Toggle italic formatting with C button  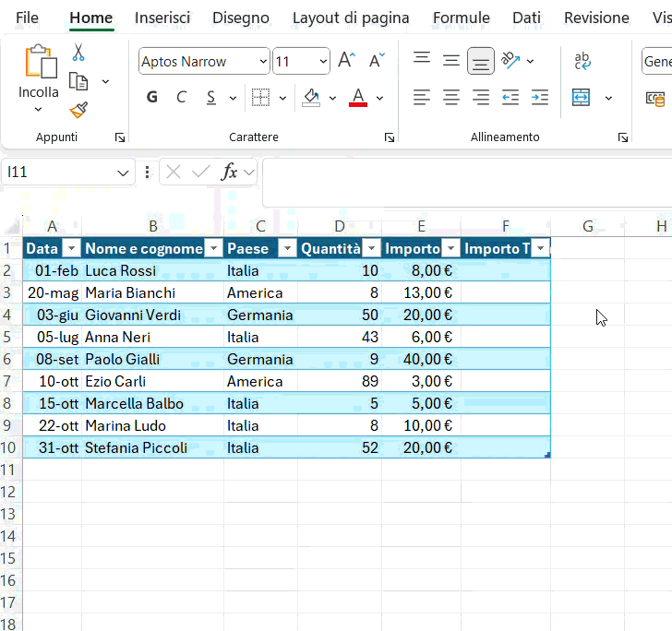pos(181,97)
